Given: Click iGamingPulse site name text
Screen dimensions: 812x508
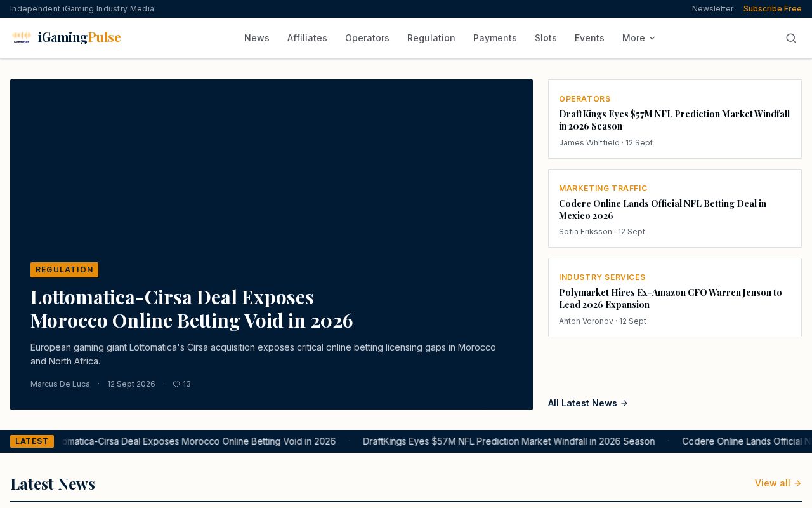Looking at the screenshot, I should 79,37.
